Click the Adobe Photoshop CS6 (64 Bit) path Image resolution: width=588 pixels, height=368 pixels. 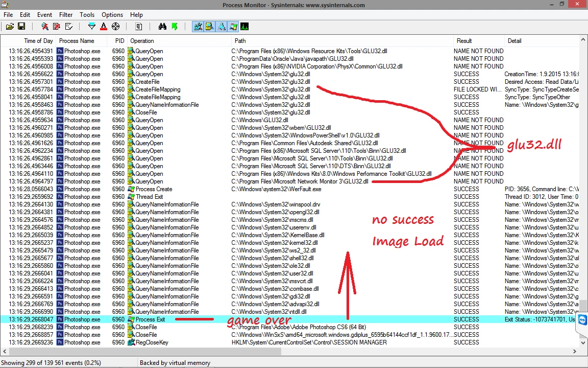pos(299,327)
